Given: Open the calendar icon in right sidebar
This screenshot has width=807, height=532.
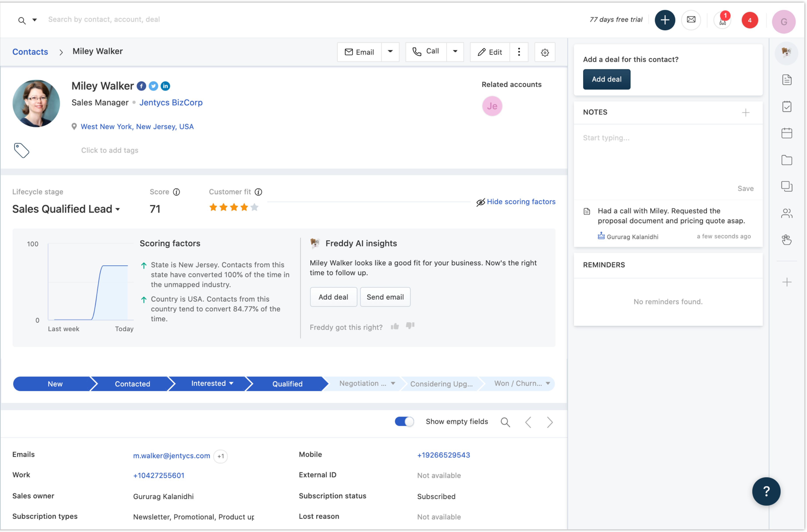Looking at the screenshot, I should [x=786, y=133].
